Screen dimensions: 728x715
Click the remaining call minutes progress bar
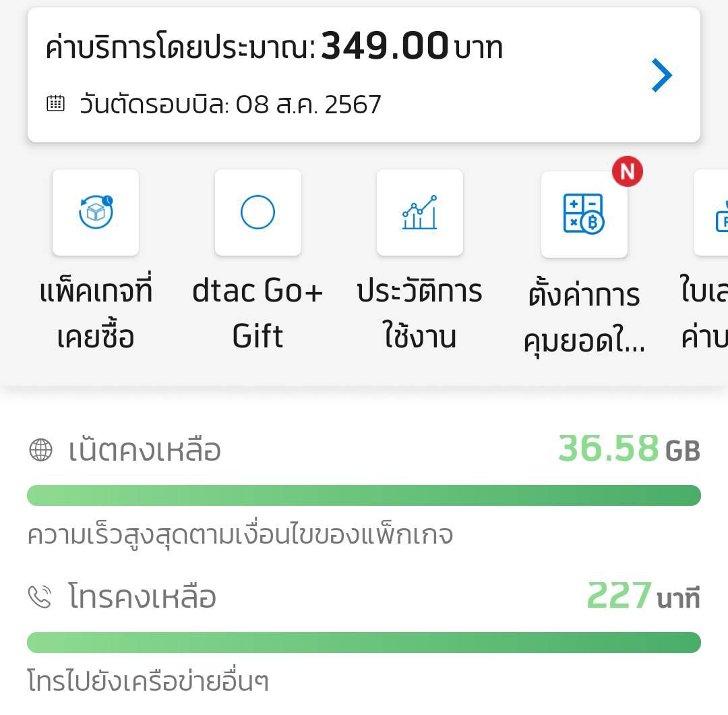(x=364, y=642)
